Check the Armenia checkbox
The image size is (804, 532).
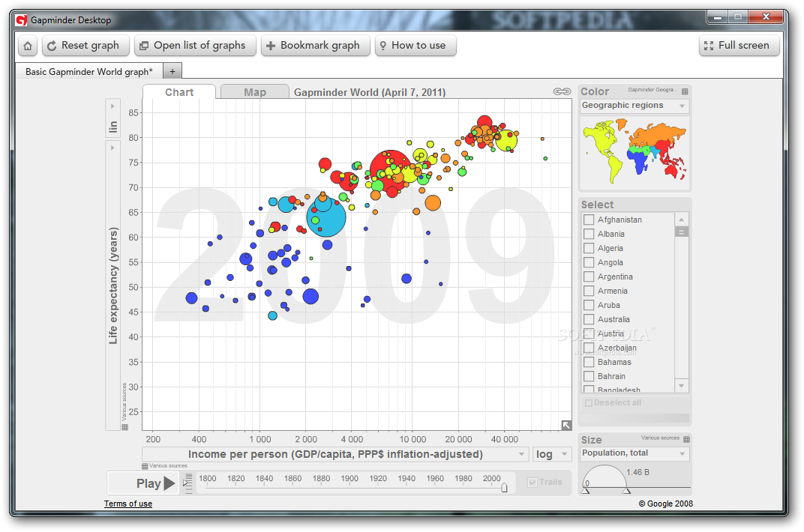589,291
